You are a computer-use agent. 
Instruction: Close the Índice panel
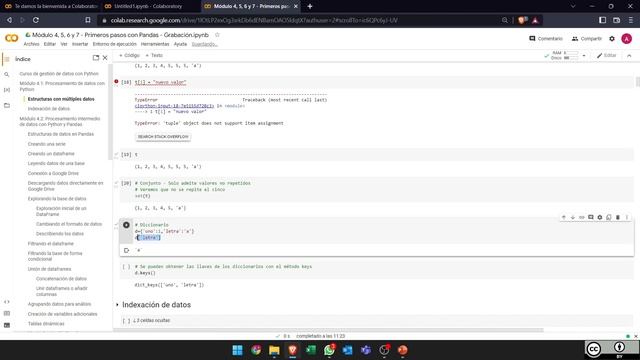[105, 58]
